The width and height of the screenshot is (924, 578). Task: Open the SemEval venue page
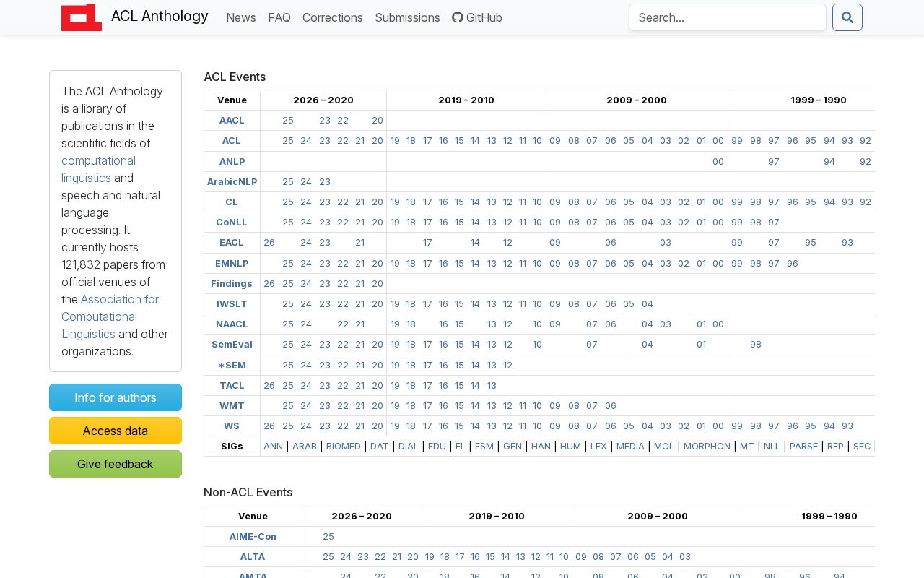click(232, 345)
